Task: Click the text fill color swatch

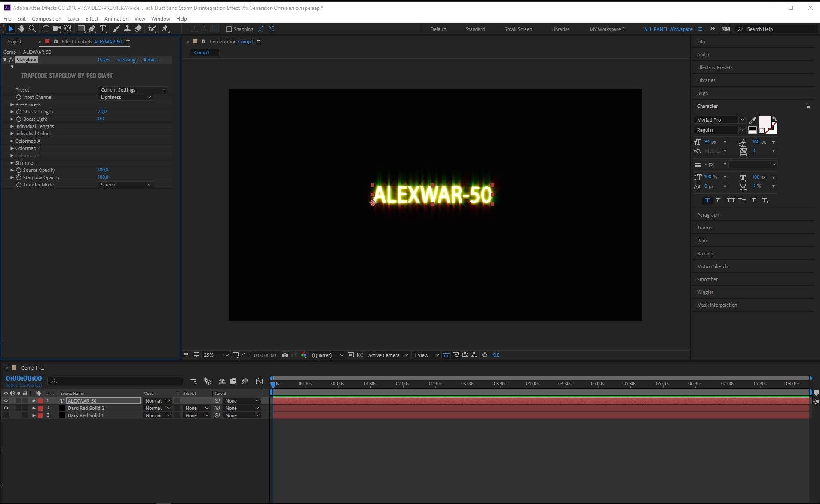Action: coord(765,122)
